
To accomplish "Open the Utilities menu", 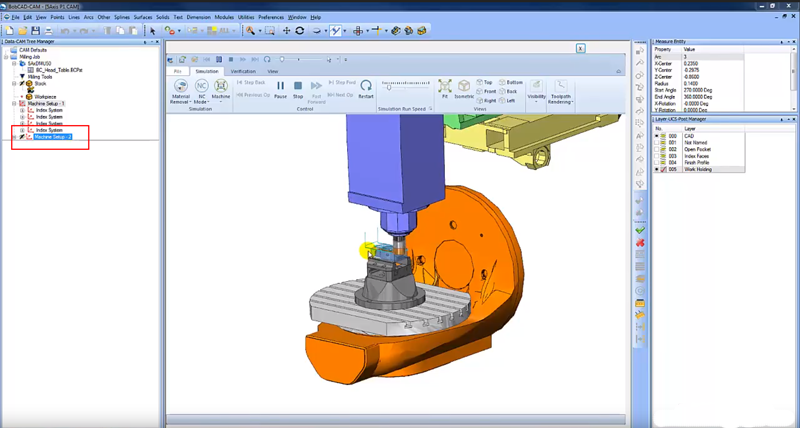I will 246,17.
